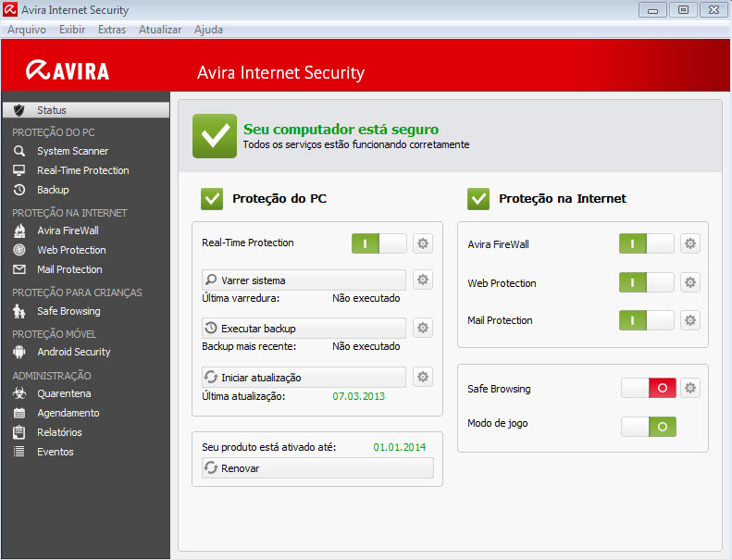Open Mail Protection settings gear in panel

pos(690,320)
